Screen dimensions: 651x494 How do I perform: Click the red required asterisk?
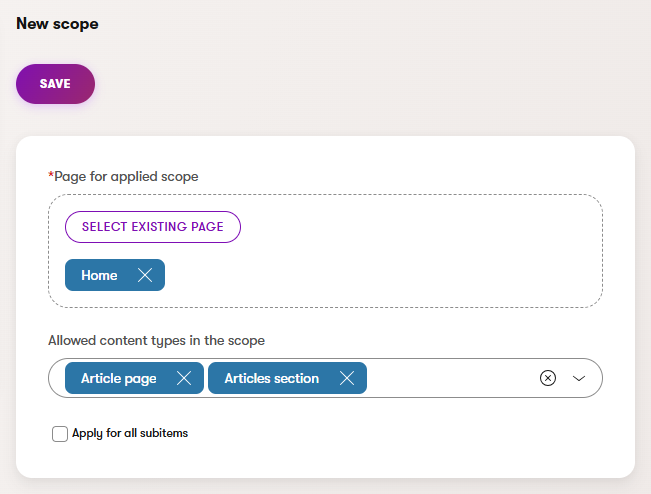[x=51, y=175]
